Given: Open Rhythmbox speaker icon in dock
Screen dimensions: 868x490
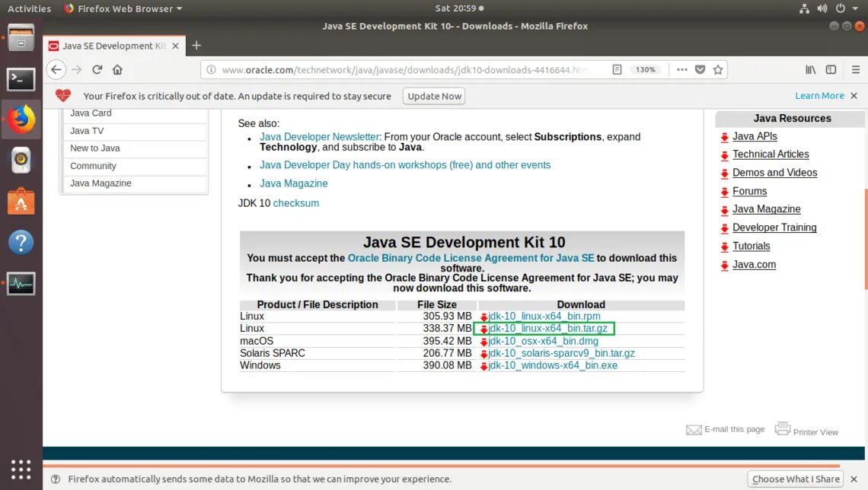Looking at the screenshot, I should tap(21, 161).
